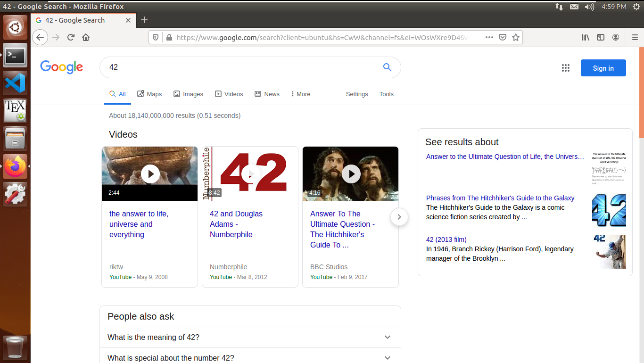
Task: Launch Visual Studio Code from dock
Action: pos(15,83)
